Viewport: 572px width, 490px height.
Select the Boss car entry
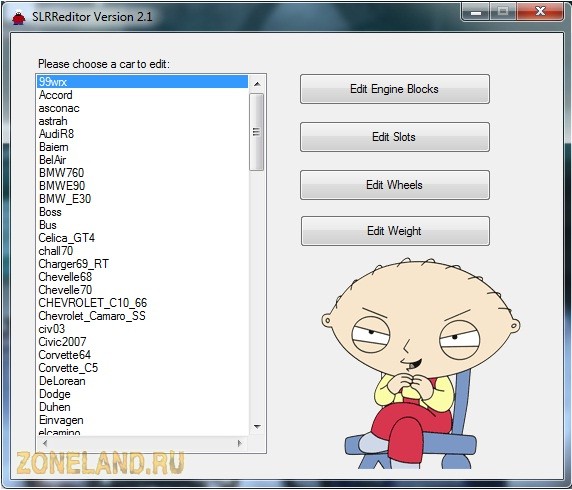pyautogui.click(x=142, y=212)
